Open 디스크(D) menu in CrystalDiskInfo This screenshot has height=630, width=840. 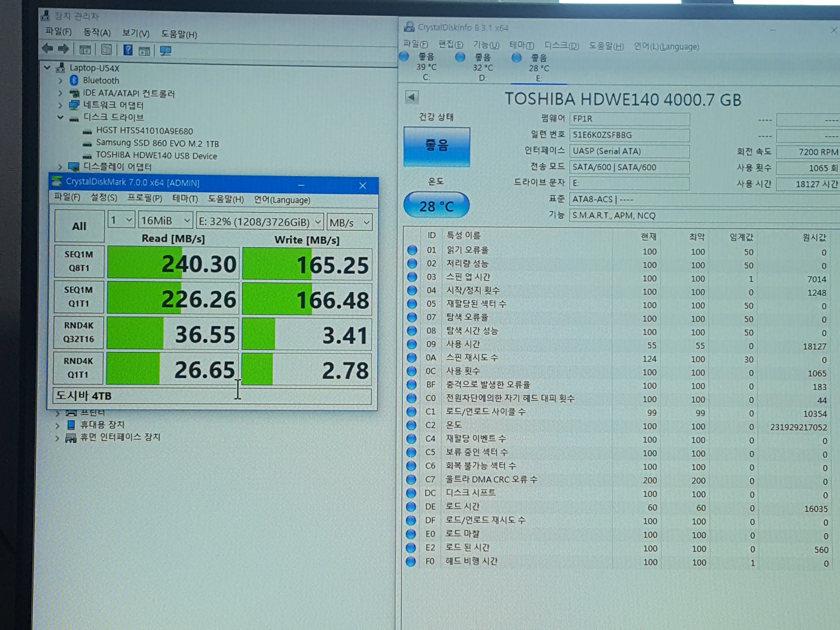[x=562, y=46]
